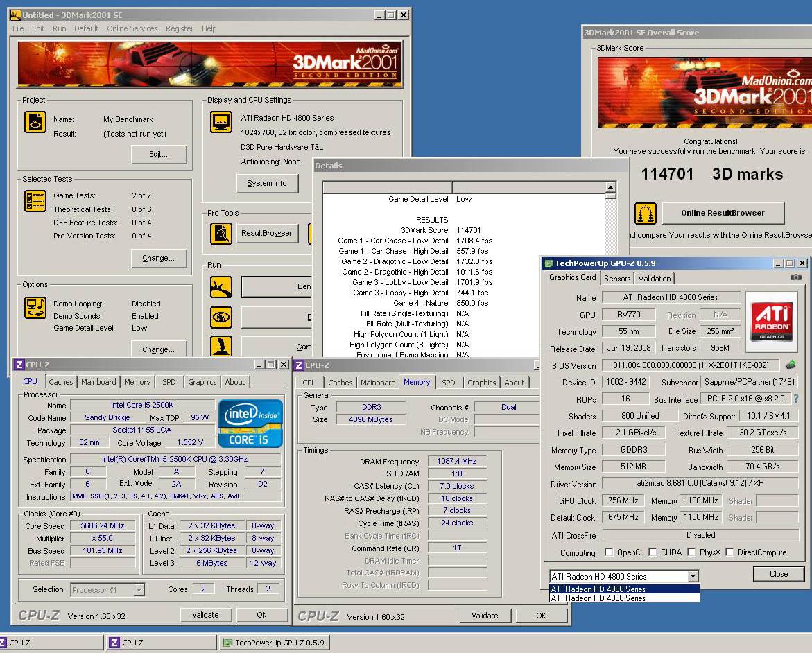Open Caches tab in left CPU-Z window

tap(60, 382)
